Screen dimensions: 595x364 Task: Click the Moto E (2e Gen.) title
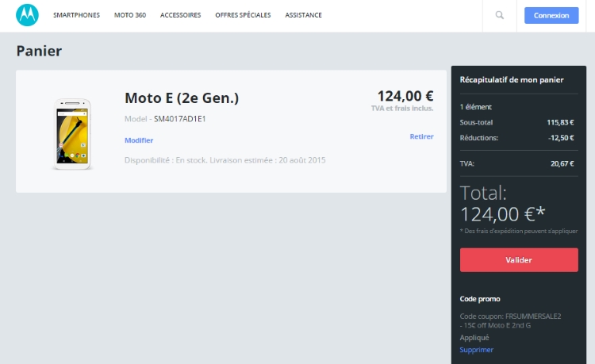click(182, 98)
